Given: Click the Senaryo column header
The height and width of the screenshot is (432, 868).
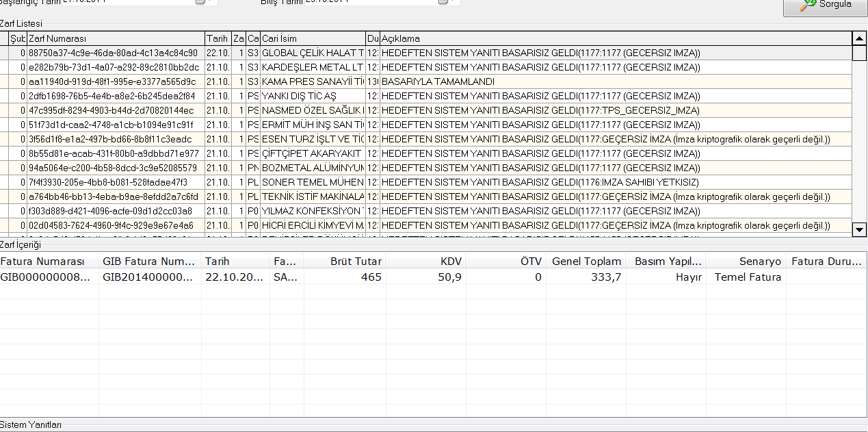Looking at the screenshot, I should [x=746, y=261].
